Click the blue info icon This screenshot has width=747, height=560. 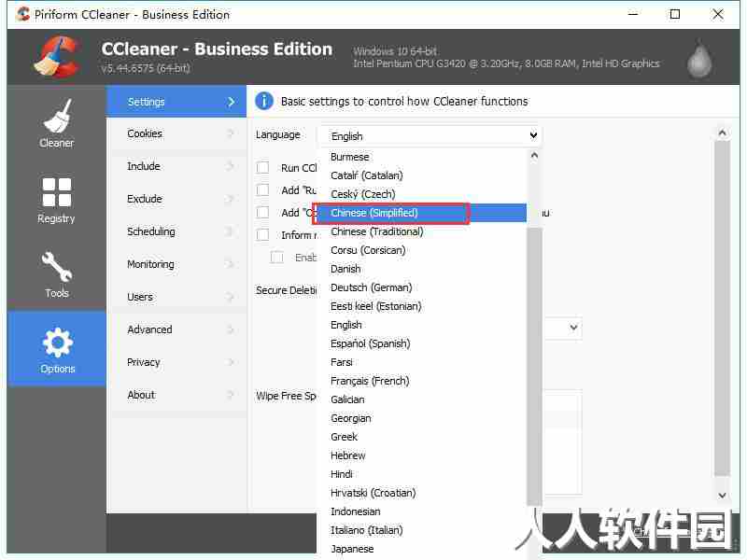(x=264, y=101)
